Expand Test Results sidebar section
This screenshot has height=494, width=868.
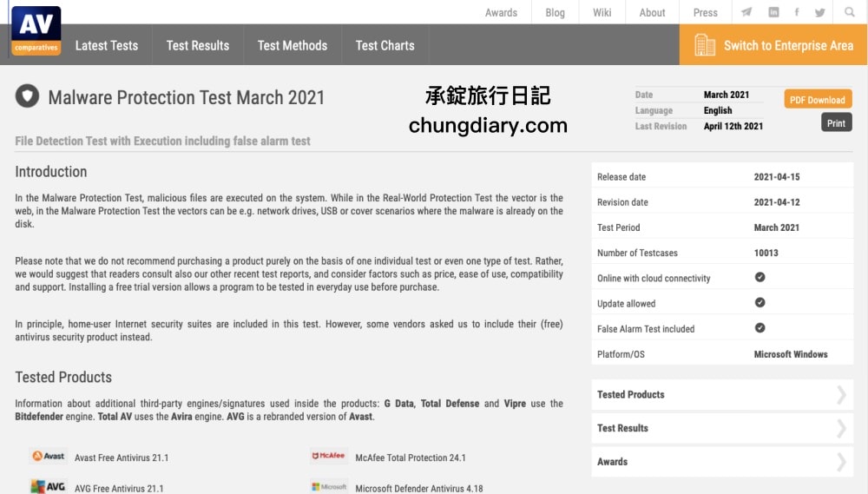(722, 428)
